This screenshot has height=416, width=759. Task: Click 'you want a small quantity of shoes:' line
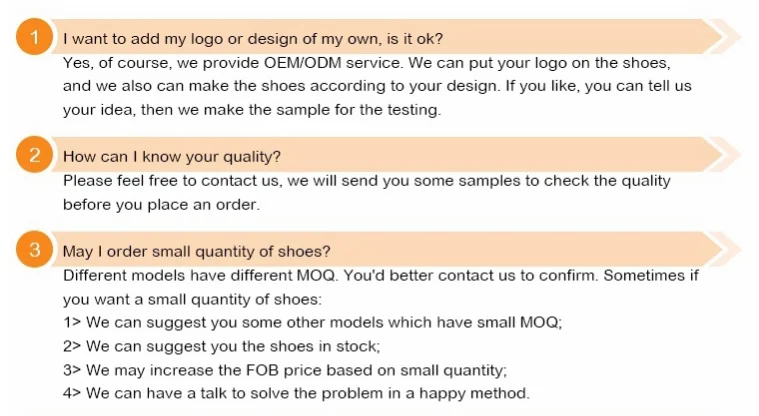tap(192, 299)
